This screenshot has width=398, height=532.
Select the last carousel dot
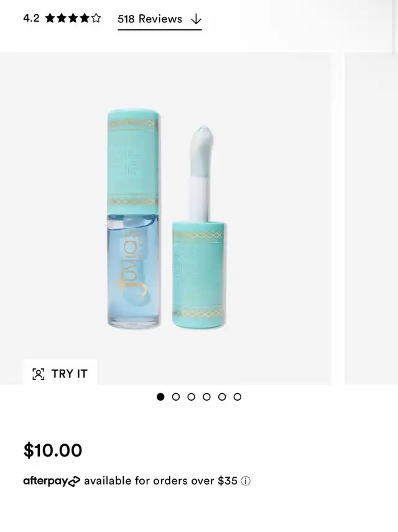238,396
